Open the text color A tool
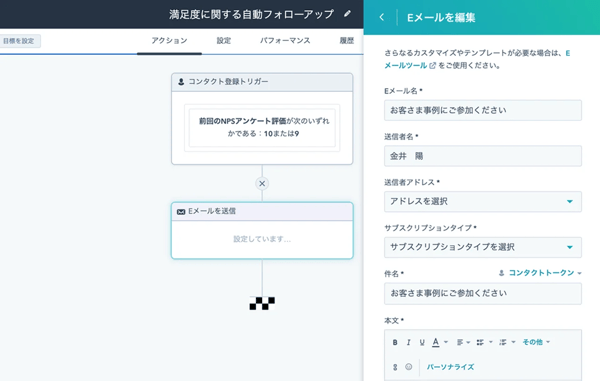The image size is (600, 381). [435, 342]
